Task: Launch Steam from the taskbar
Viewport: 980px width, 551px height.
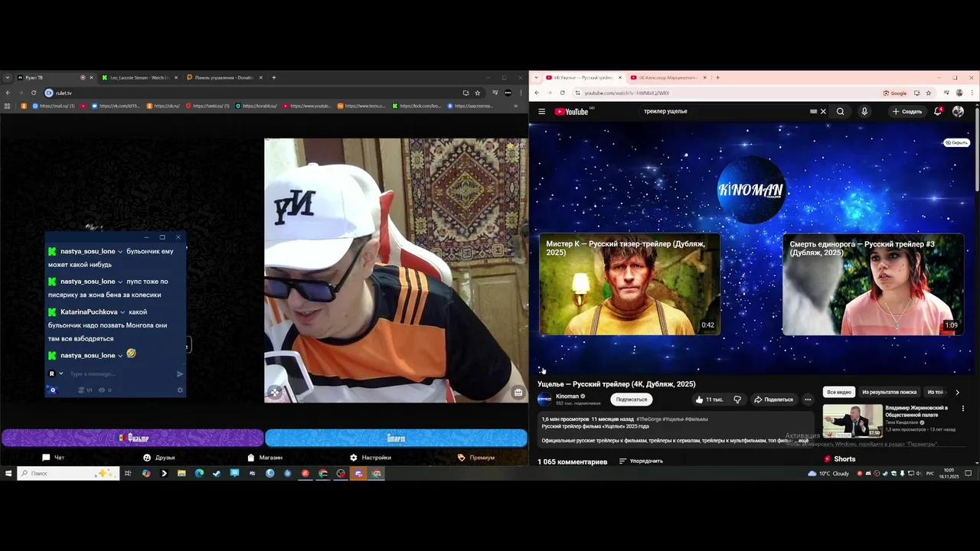Action: tap(217, 474)
